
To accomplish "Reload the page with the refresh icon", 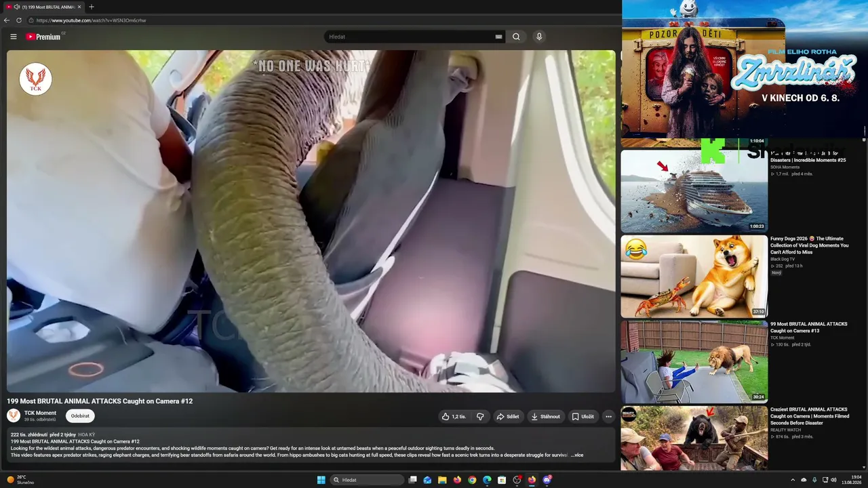I will 19,20.
